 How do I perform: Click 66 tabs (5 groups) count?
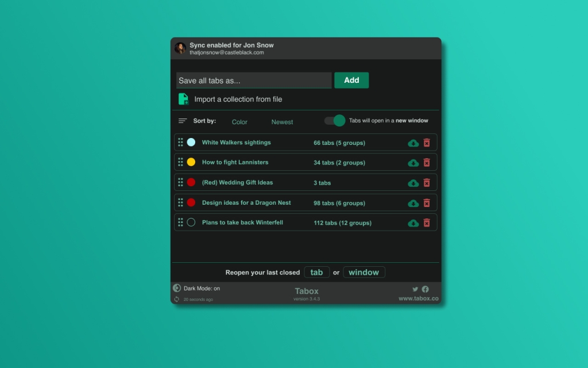(339, 143)
